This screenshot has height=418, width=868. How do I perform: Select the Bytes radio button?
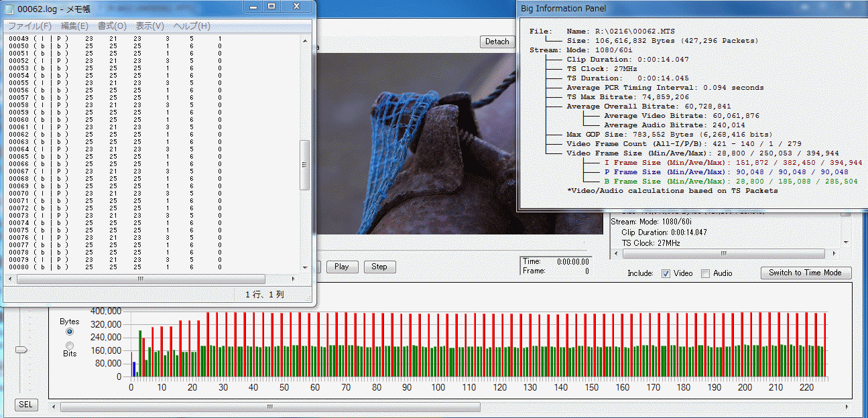tap(69, 332)
